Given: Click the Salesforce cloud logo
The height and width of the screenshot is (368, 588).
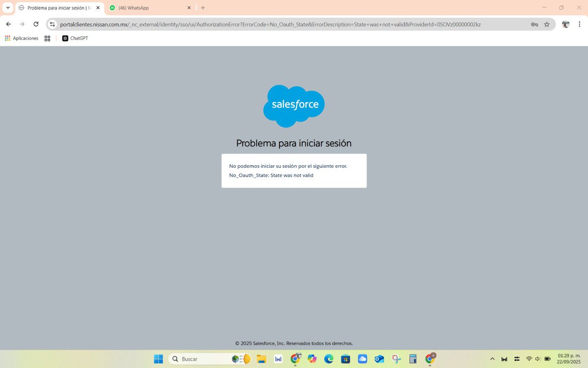Looking at the screenshot, I should click(294, 106).
